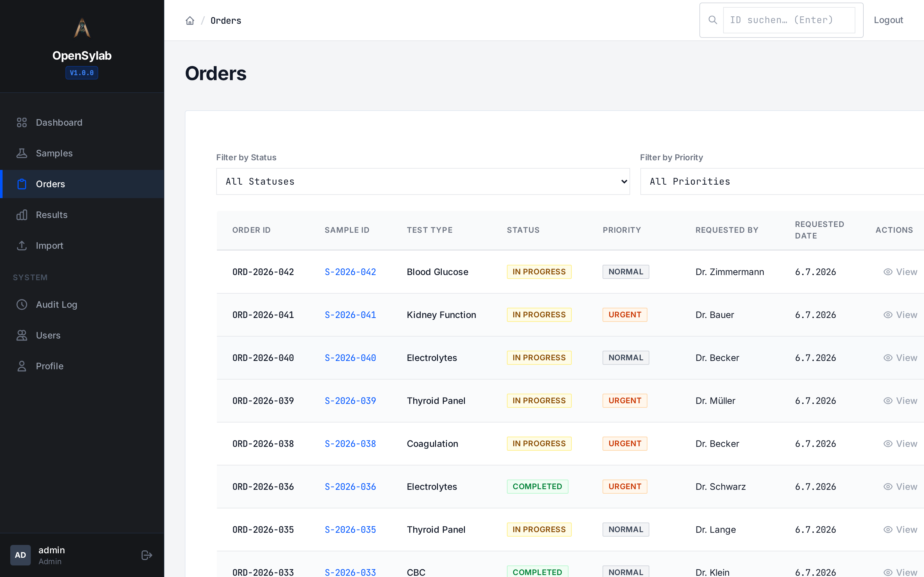
Task: Click the sign-out icon beside admin
Action: coord(147,555)
